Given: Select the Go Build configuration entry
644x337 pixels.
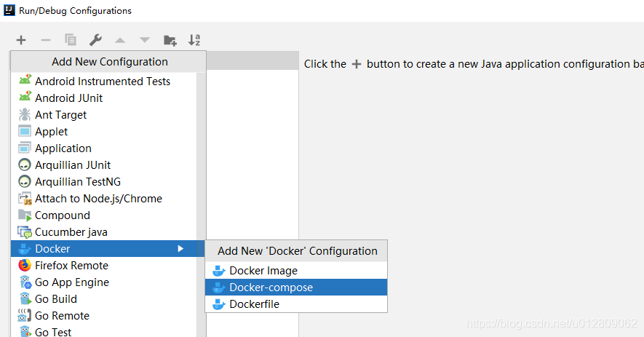Looking at the screenshot, I should point(56,299).
